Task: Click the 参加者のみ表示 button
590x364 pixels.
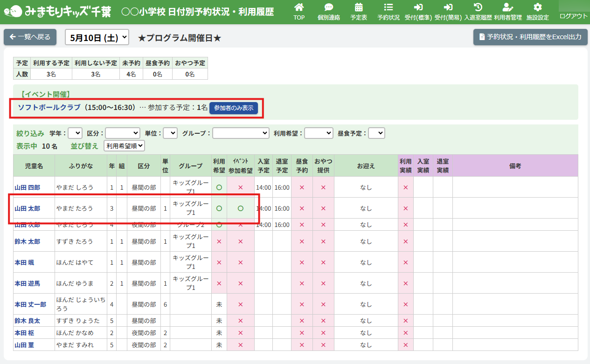Action: point(234,108)
